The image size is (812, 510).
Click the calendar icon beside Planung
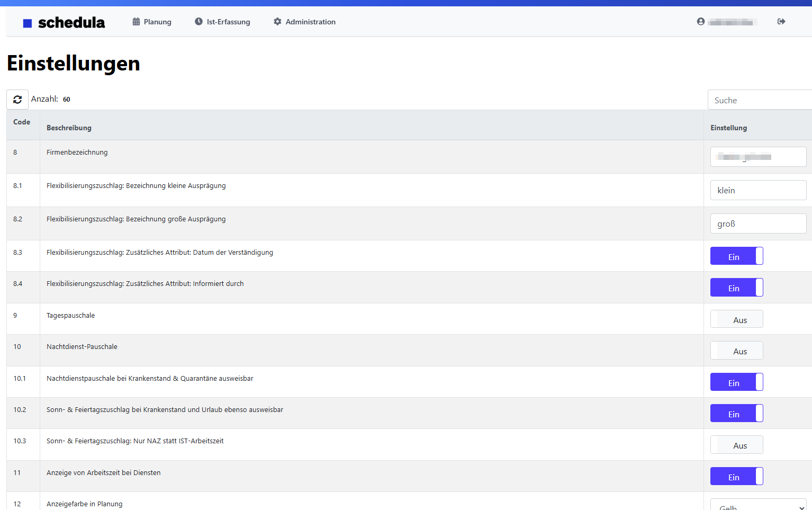pyautogui.click(x=136, y=22)
